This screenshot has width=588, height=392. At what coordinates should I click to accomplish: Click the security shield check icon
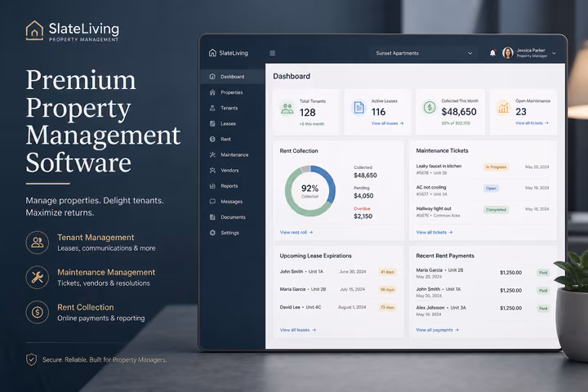point(32,359)
